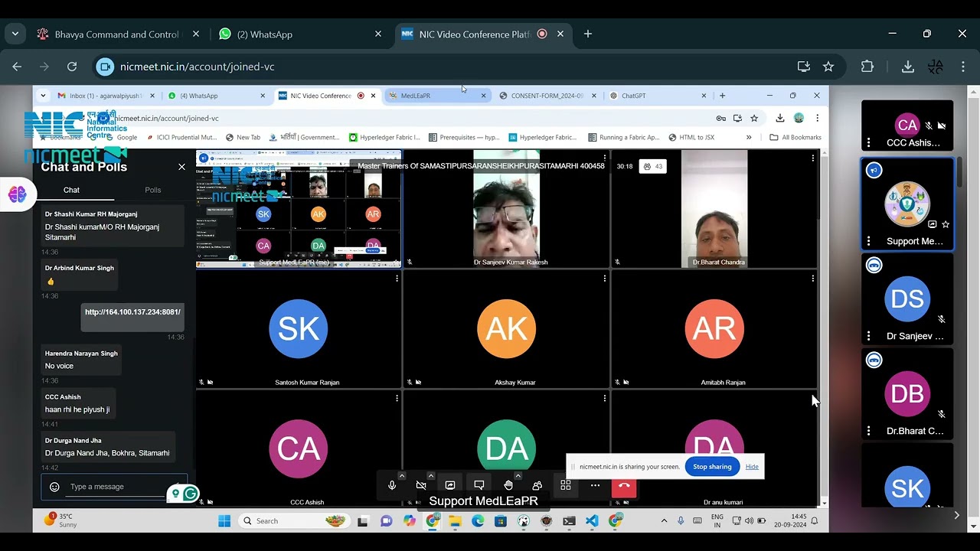Click the outer browser extensions puzzle icon
This screenshot has width=980, height=551.
click(x=867, y=67)
